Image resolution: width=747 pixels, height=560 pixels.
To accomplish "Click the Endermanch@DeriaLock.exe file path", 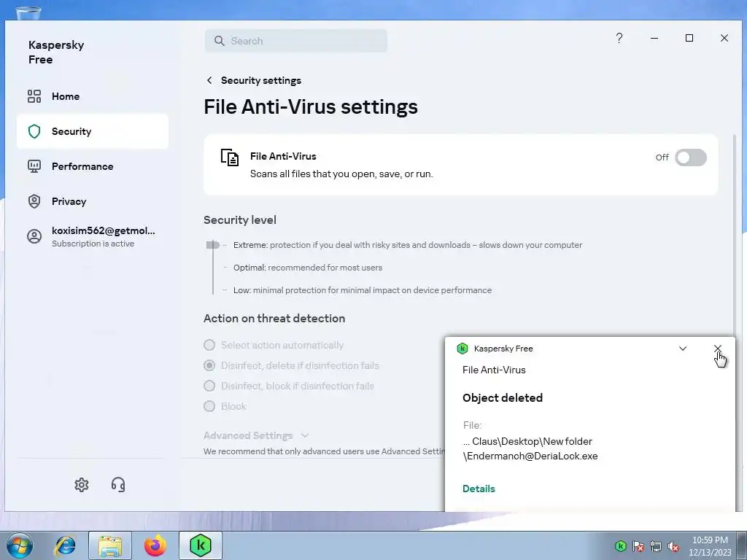I will pyautogui.click(x=530, y=448).
